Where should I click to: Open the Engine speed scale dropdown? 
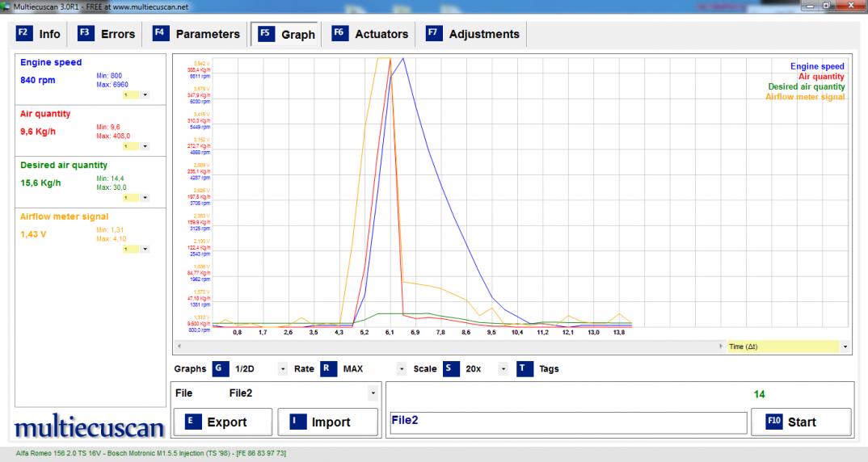point(145,94)
